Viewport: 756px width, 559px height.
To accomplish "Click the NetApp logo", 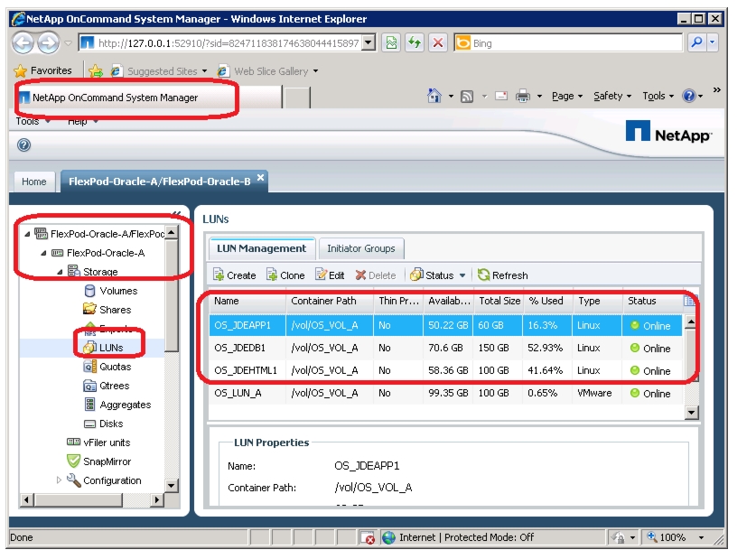I will 667,132.
